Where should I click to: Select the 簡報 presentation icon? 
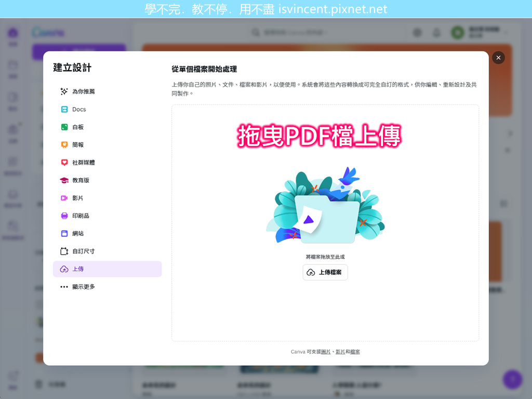[x=64, y=145]
